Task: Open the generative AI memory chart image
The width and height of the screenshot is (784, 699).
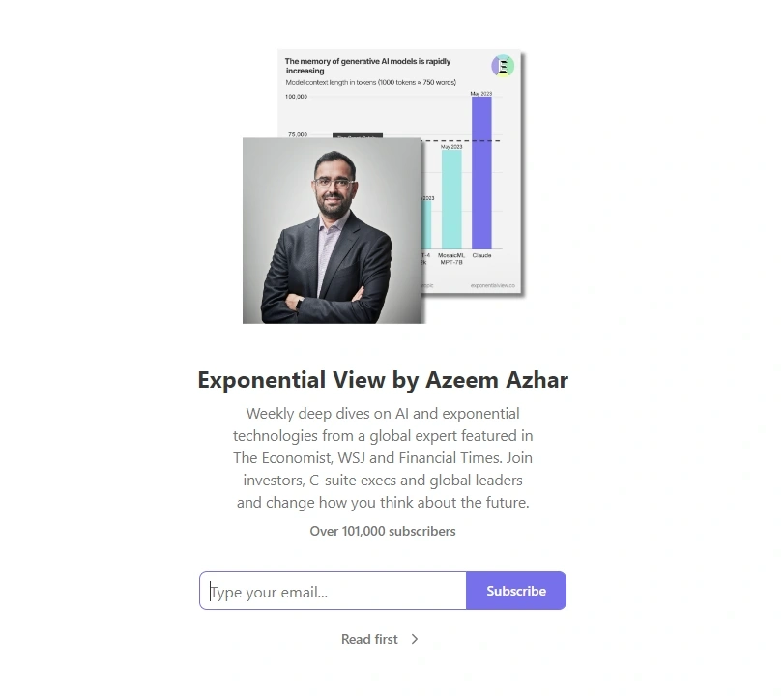Action: (x=474, y=193)
